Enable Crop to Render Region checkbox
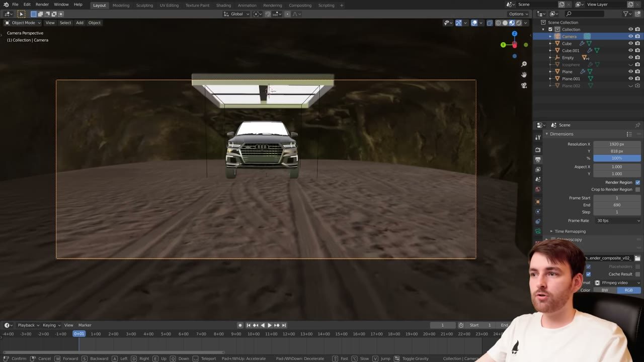Viewport: 644px width, 362px height. pos(637,189)
